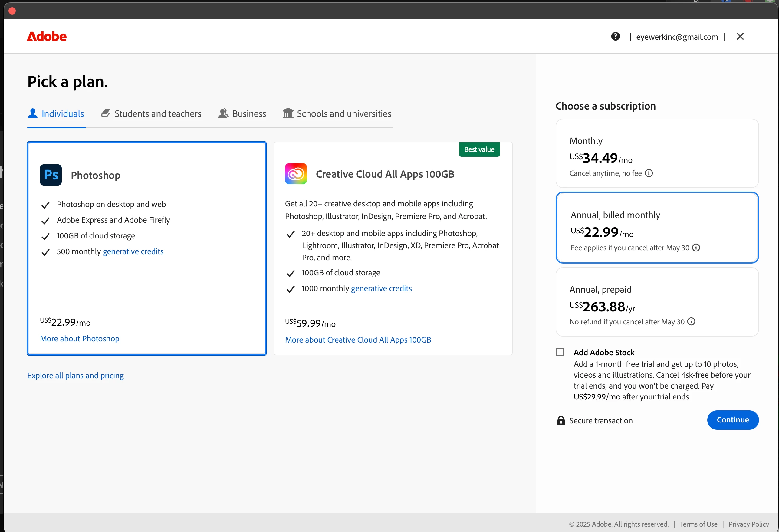Image resolution: width=779 pixels, height=532 pixels.
Task: Close the plan picker with X icon
Action: (x=740, y=36)
